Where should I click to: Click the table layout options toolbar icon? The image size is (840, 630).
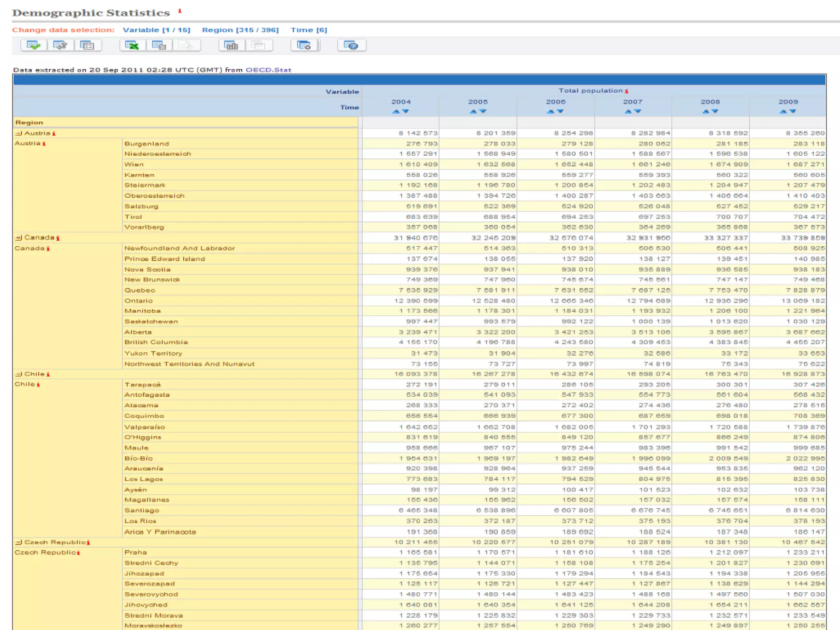point(87,45)
